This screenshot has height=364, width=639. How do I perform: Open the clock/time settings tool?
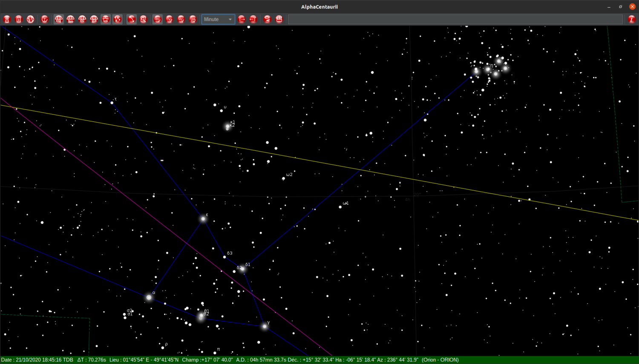[x=45, y=19]
